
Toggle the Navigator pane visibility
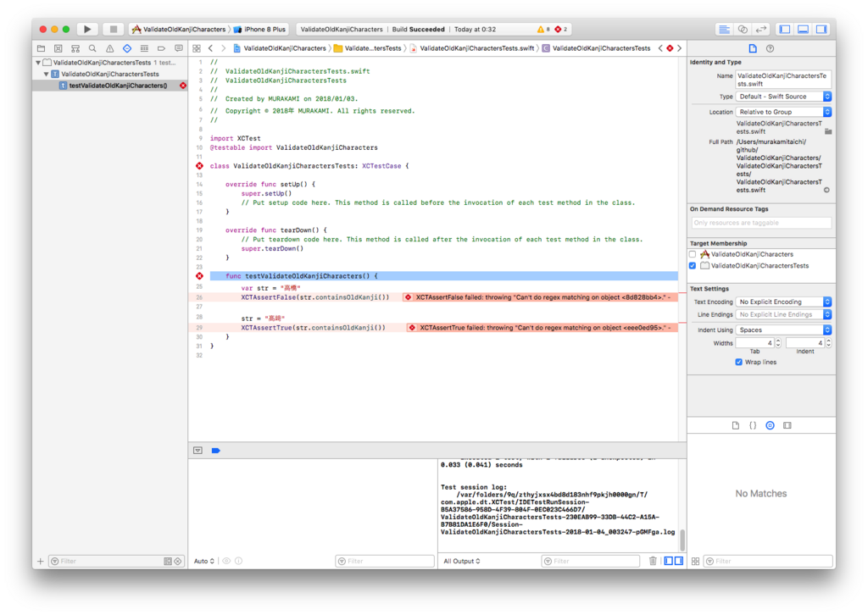point(784,30)
